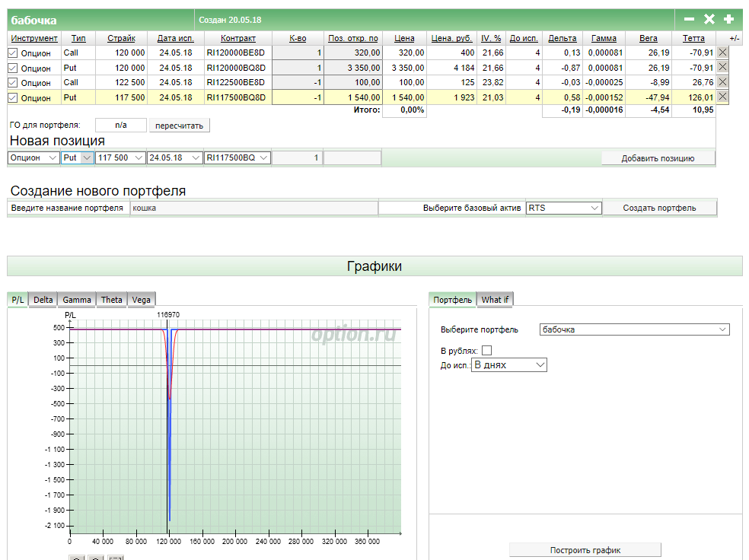Open the new position strike dropdown 117 500
Viewport: 749px width, 560px height.
pyautogui.click(x=120, y=157)
